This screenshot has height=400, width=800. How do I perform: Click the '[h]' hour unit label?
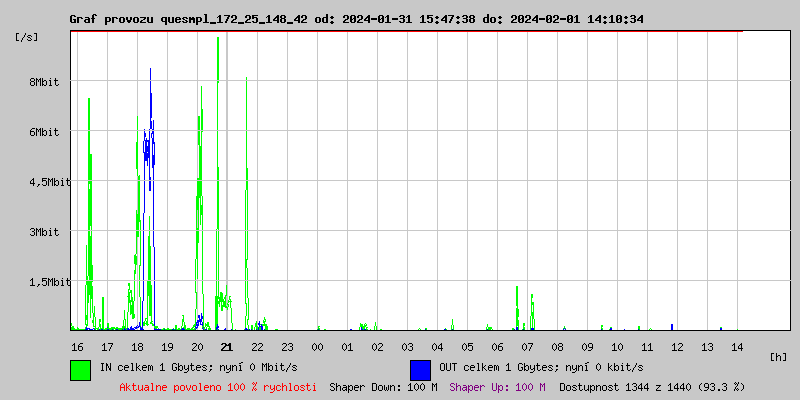778,357
